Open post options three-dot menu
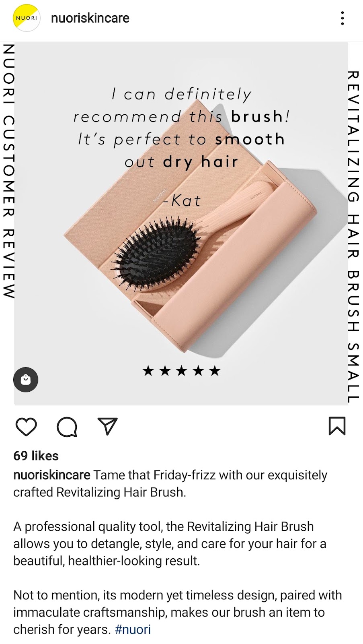 pos(342,18)
